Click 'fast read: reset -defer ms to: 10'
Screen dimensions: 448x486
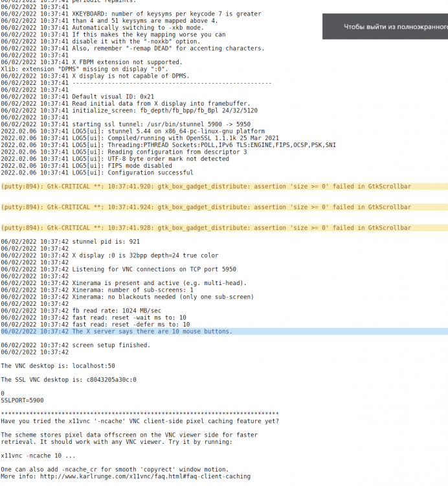click(95, 324)
